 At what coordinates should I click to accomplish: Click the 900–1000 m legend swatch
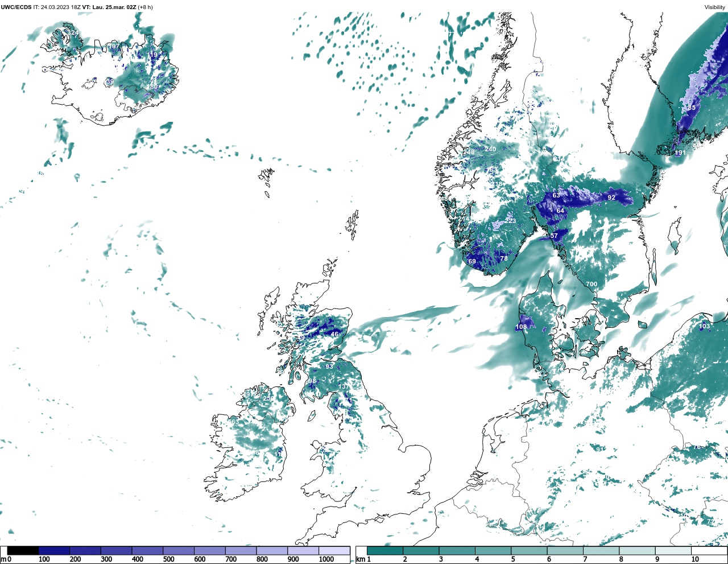point(303,550)
